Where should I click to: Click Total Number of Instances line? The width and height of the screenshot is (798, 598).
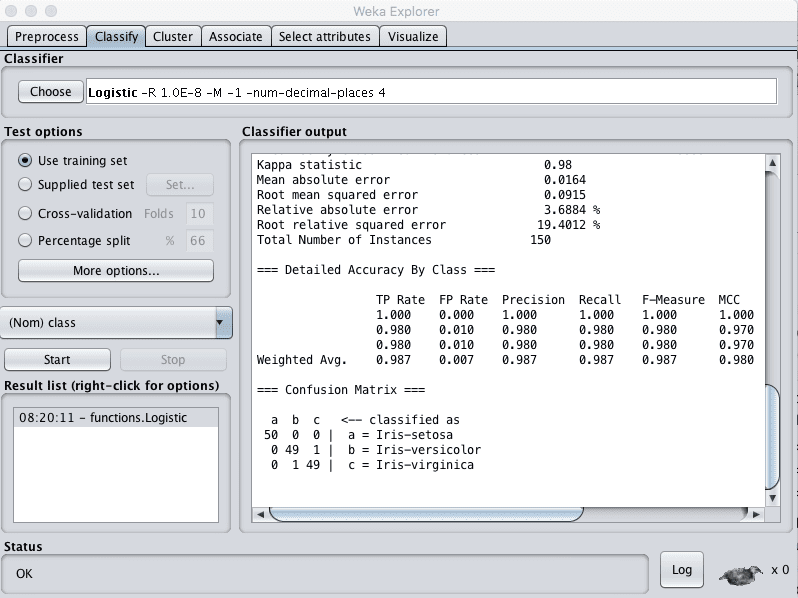pos(404,240)
